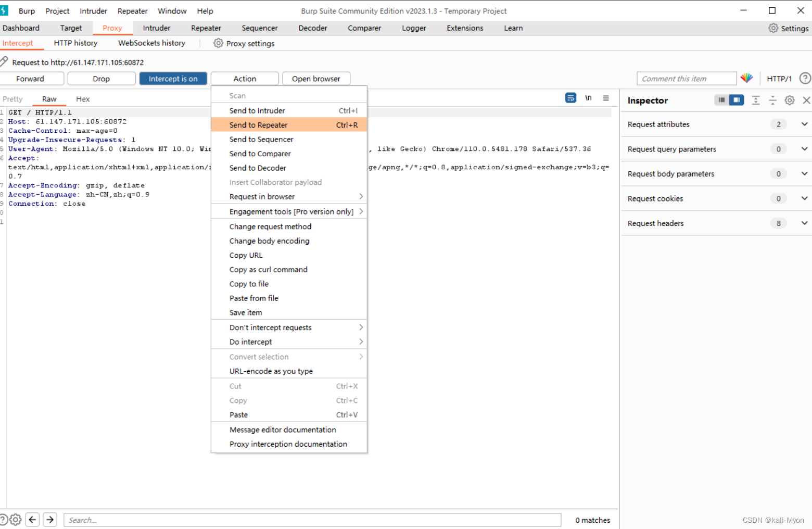Choose Copy URL menu entry

(289, 255)
